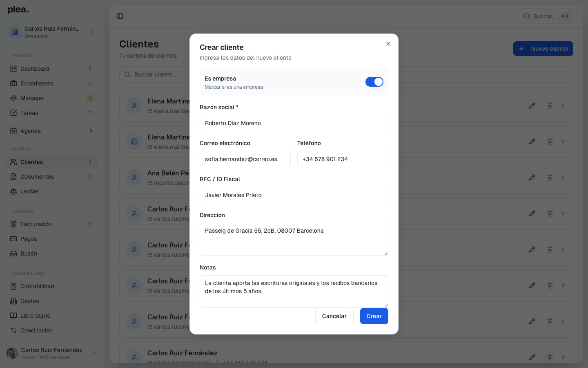588x368 pixels.
Task: Open Documentos in the sidebar
Action: point(52,177)
